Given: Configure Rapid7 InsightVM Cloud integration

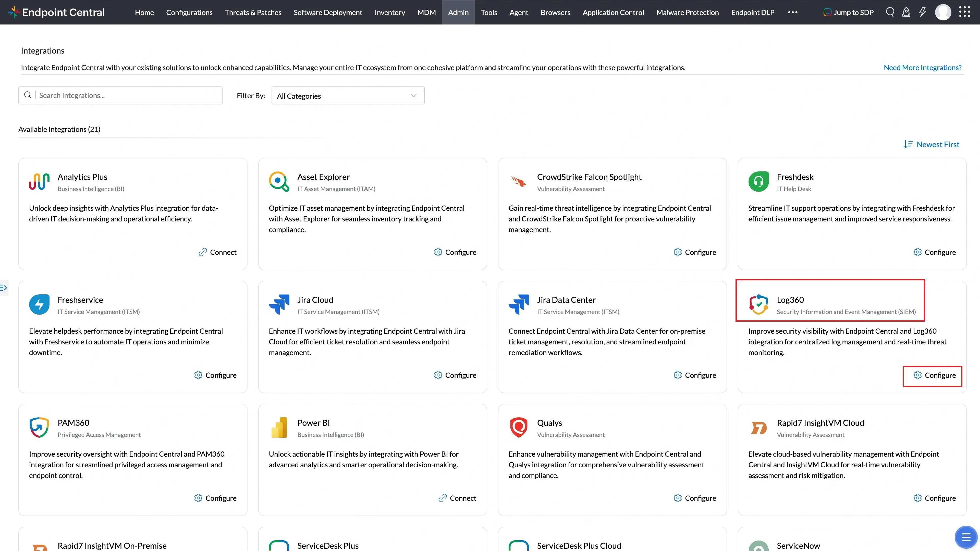Looking at the screenshot, I should (934, 498).
